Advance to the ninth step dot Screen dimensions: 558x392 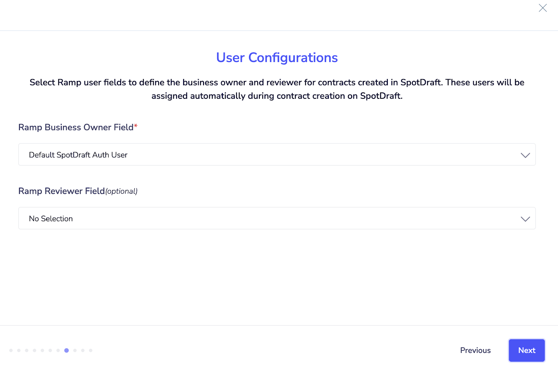[75, 350]
